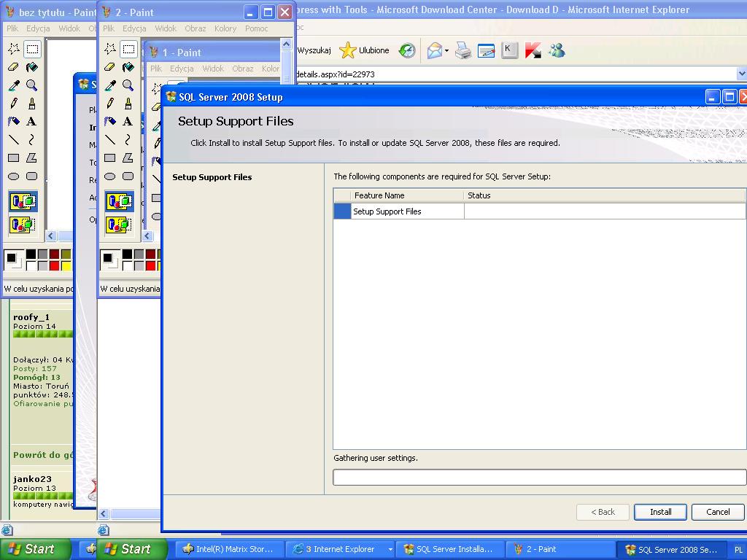
Task: Select Magnifier tool in 2 - Paint window
Action: tap(128, 85)
